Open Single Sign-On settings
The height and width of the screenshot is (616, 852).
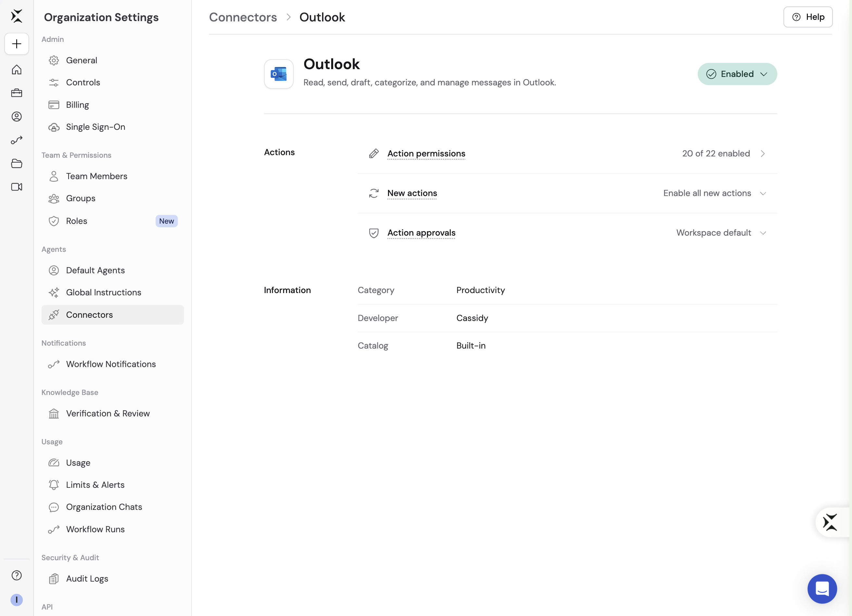(113, 127)
